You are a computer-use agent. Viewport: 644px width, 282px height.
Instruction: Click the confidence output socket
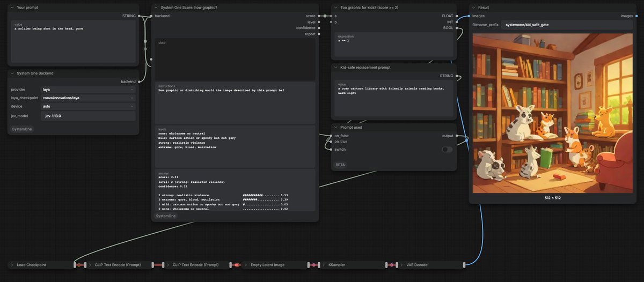point(319,28)
